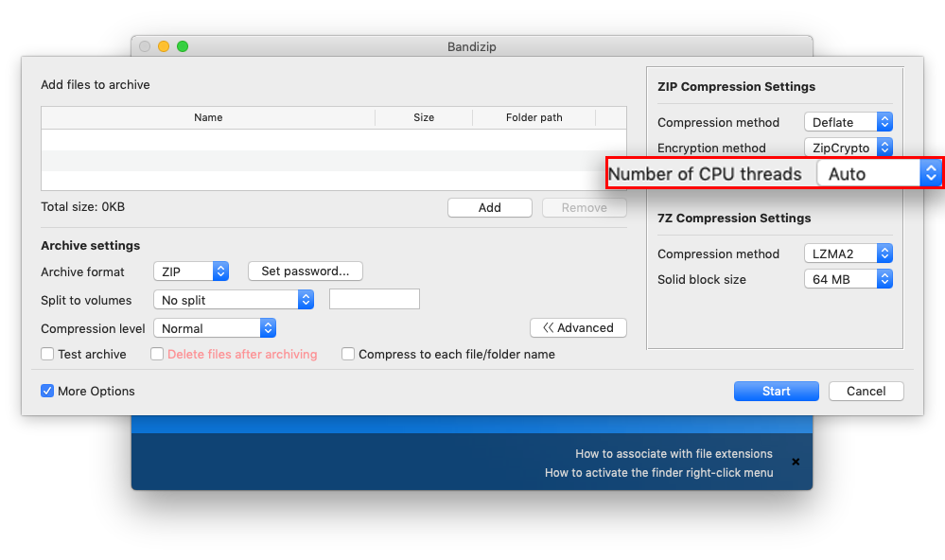Viewport: 945px width, 560px height.
Task: Enable the Test archive checkbox
Action: [47, 355]
